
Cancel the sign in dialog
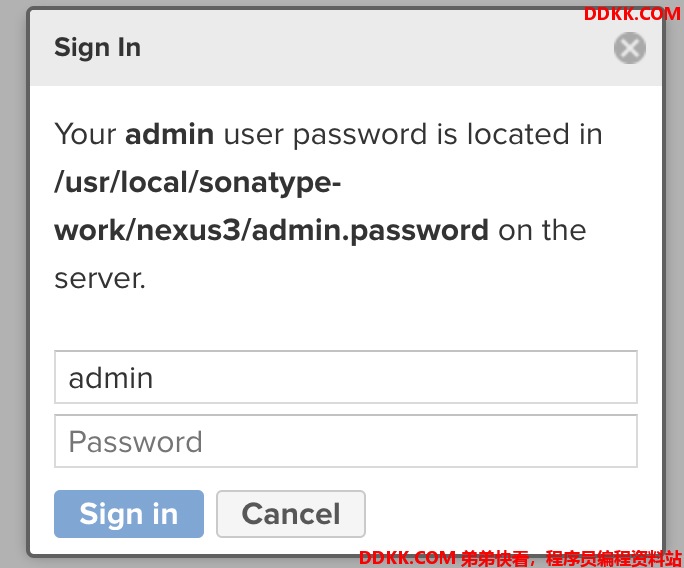tap(291, 513)
